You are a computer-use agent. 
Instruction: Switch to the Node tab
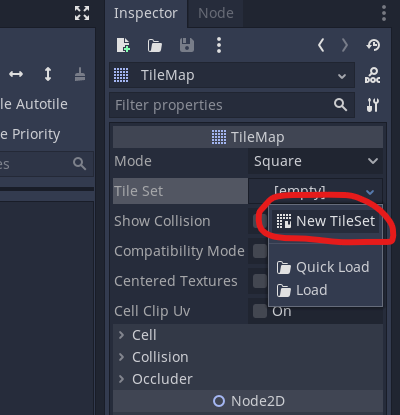[x=216, y=13]
